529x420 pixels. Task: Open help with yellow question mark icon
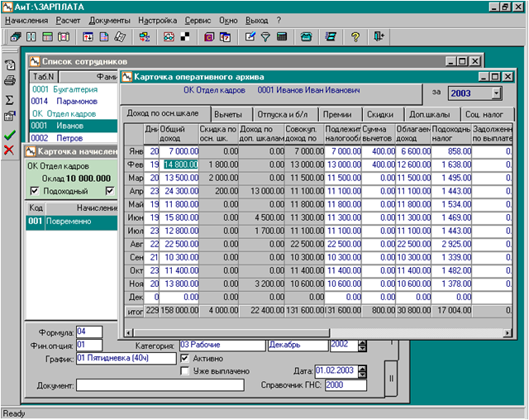(x=355, y=37)
